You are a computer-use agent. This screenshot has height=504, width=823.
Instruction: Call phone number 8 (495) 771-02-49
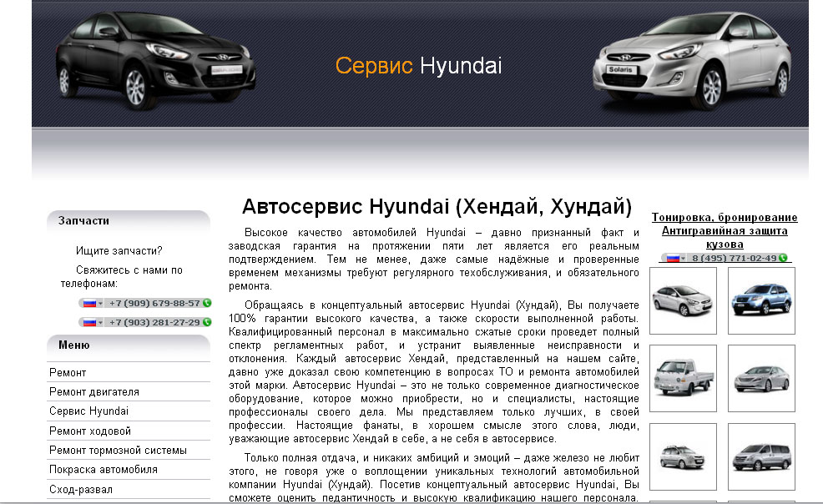pos(734,258)
